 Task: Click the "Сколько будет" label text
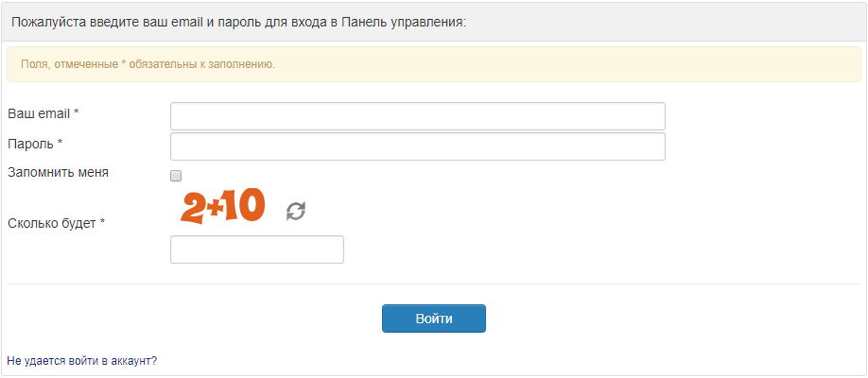[52, 224]
